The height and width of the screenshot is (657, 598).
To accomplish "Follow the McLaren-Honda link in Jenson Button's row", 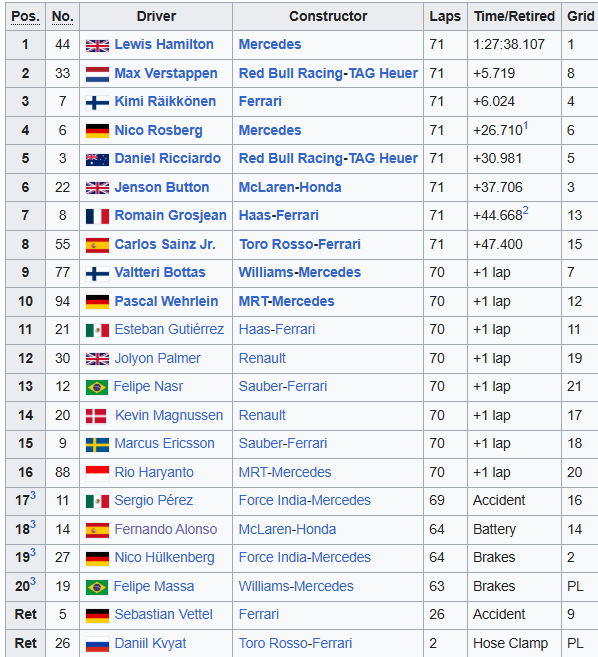I will pyautogui.click(x=290, y=187).
